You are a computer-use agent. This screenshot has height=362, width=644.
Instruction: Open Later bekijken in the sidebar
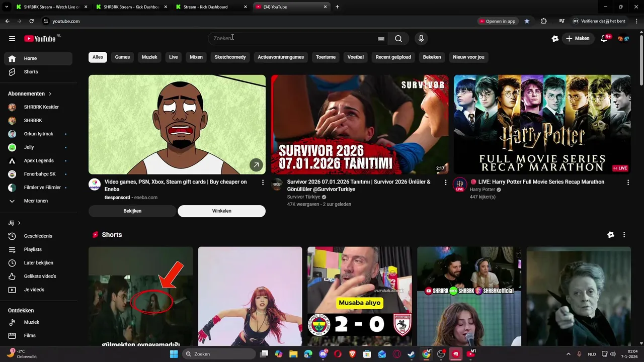[x=38, y=263]
